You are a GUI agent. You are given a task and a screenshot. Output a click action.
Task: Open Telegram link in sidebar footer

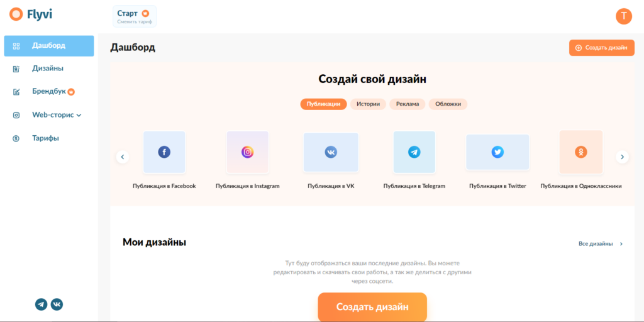41,304
